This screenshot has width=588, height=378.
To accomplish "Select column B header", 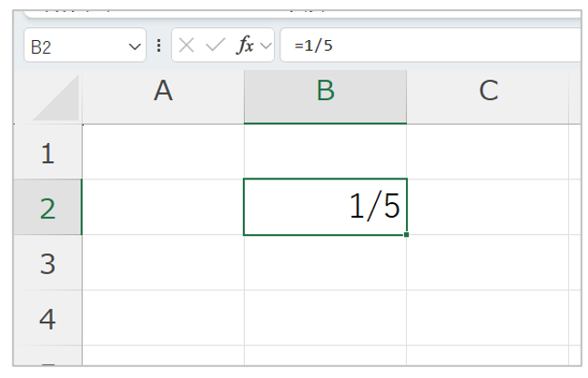I will click(x=325, y=97).
